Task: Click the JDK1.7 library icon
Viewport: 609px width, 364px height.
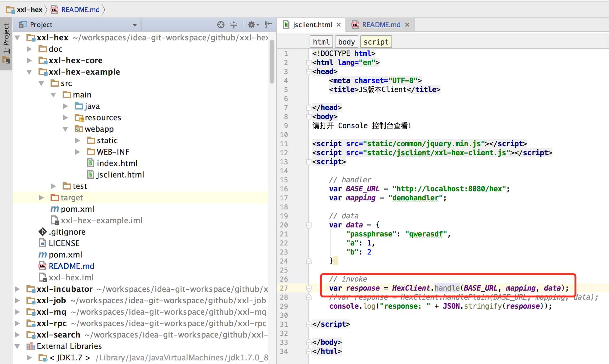Action: pos(43,358)
